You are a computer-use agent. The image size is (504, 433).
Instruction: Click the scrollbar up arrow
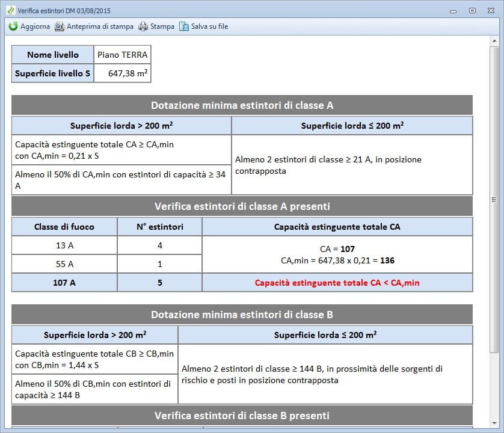point(494,41)
